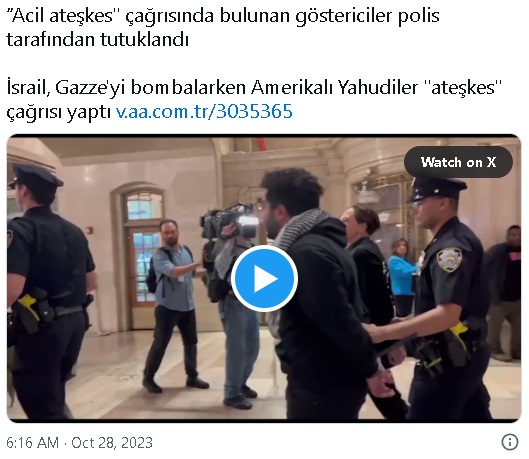Image resolution: width=529 pixels, height=459 pixels.
Task: Click the white triangle inside the play circle
Action: click(x=266, y=279)
